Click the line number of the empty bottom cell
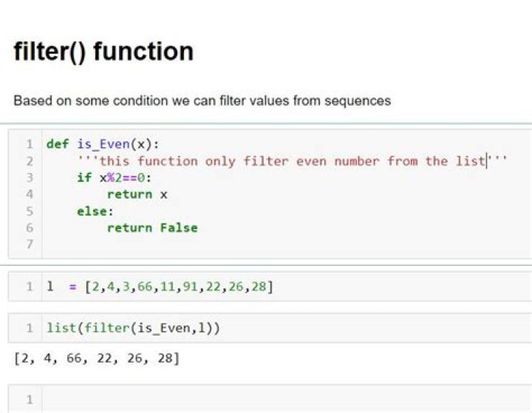 (x=29, y=400)
